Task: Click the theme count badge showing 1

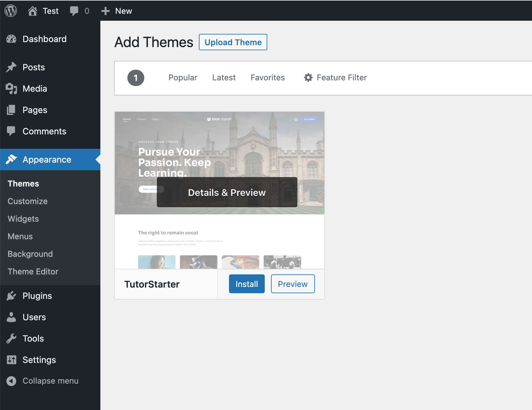Action: tap(136, 78)
